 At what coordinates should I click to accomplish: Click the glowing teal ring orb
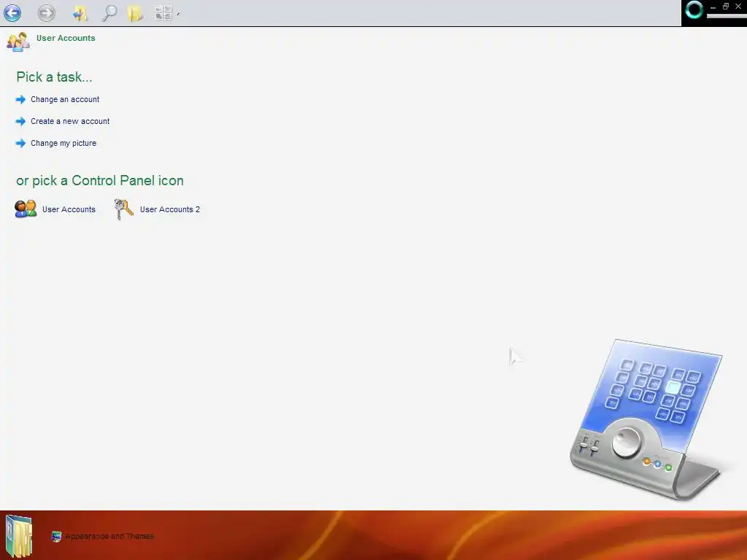tap(694, 9)
